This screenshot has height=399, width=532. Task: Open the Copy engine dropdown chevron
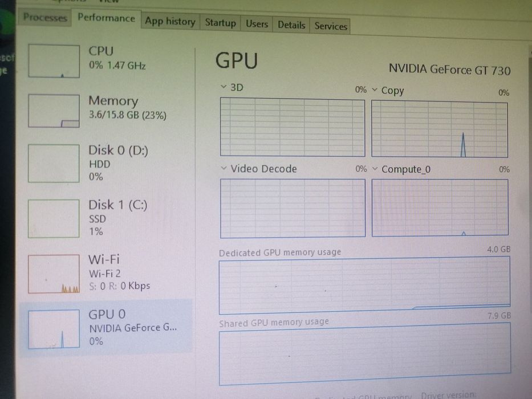click(375, 90)
